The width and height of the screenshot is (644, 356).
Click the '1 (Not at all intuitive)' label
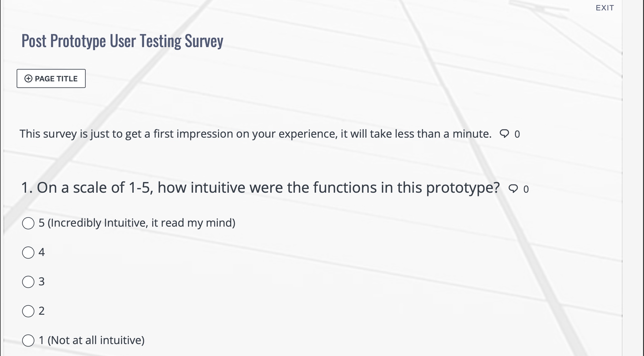point(92,340)
